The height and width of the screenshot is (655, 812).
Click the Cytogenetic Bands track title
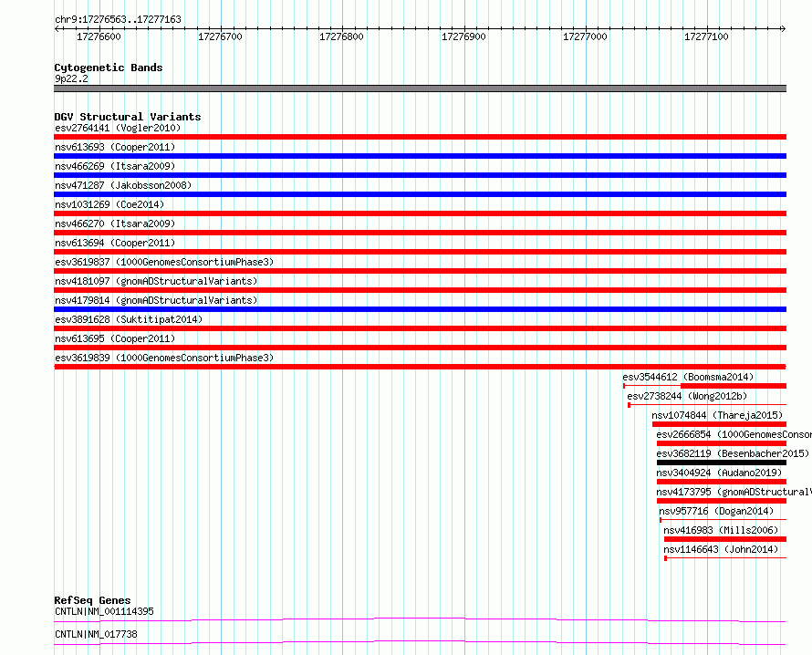109,68
